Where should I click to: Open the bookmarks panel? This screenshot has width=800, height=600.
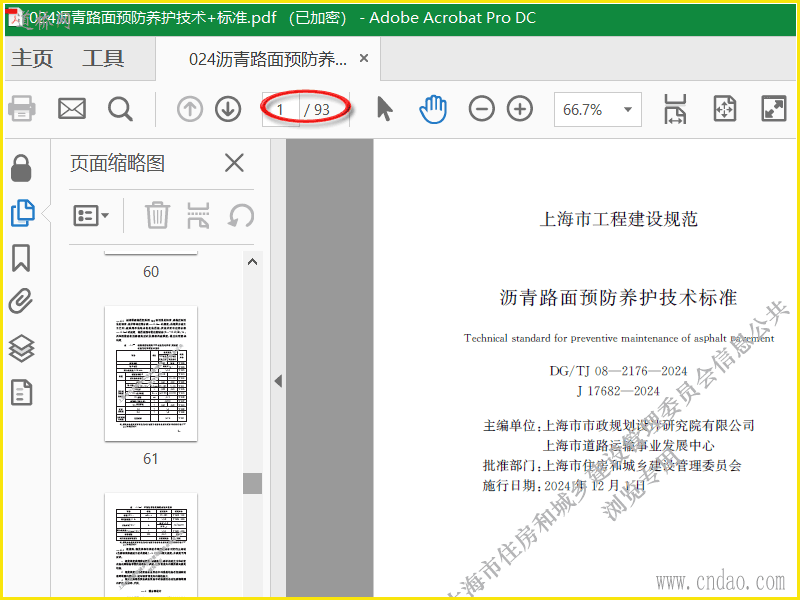click(x=21, y=258)
